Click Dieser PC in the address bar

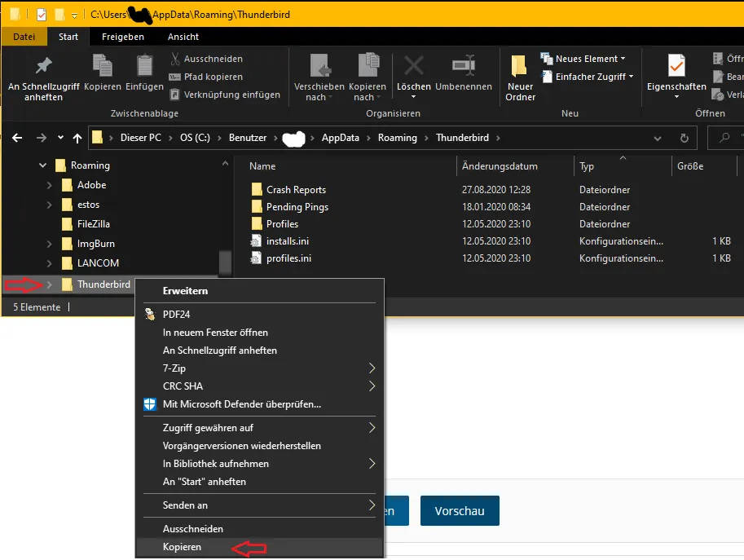(x=141, y=138)
